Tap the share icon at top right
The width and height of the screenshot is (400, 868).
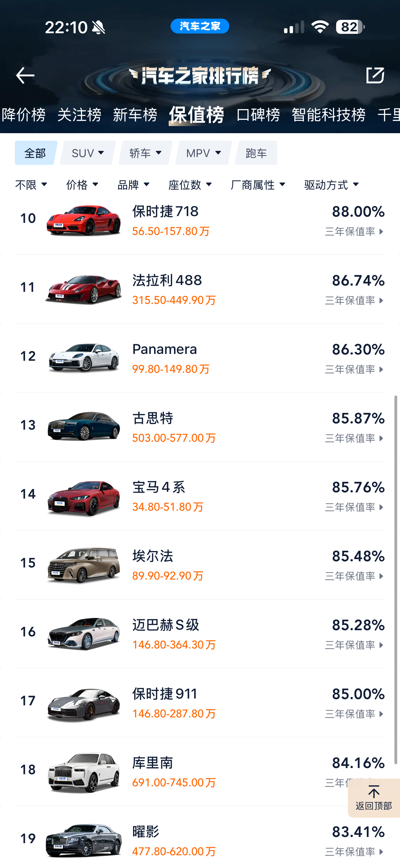coord(375,75)
